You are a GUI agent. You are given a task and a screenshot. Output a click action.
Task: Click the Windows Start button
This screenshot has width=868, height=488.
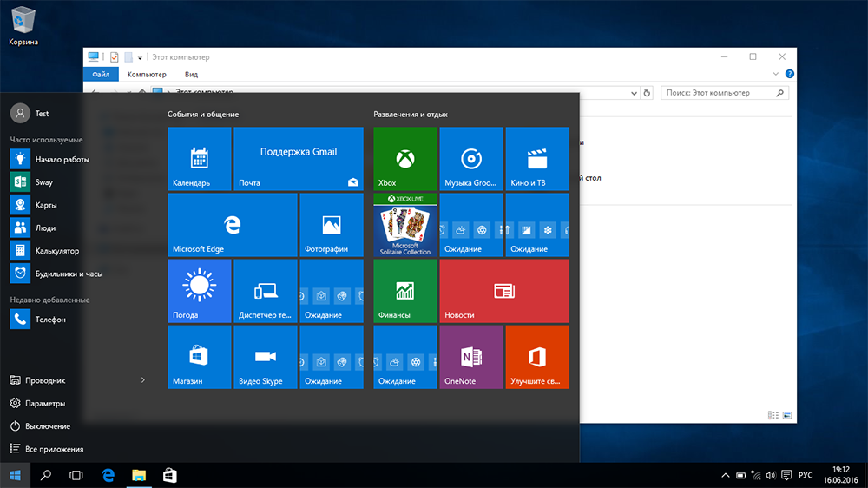(15, 475)
